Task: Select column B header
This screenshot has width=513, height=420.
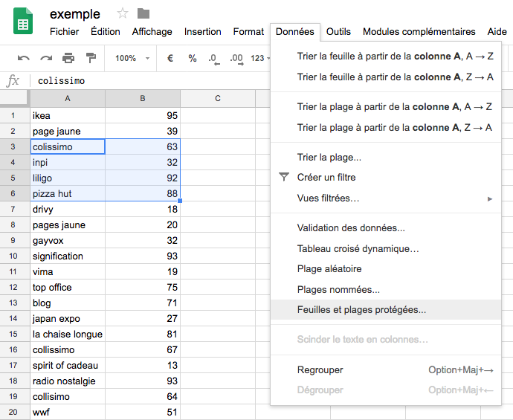Action: 143,99
